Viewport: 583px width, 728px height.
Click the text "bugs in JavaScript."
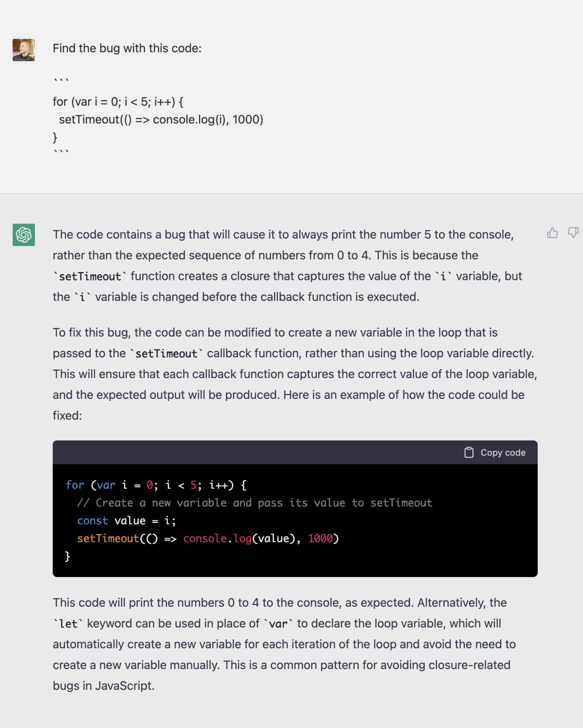tap(104, 686)
